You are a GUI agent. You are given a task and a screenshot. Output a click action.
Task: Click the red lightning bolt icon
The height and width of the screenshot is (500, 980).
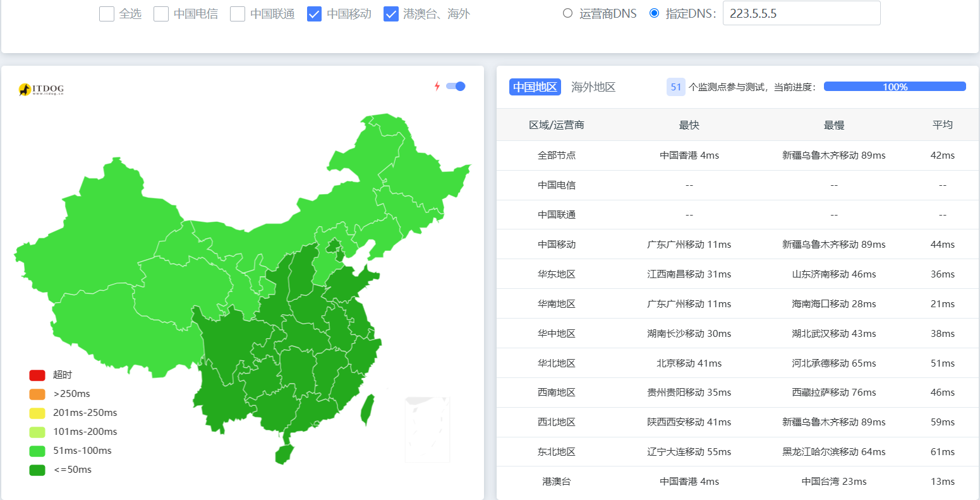pos(437,86)
